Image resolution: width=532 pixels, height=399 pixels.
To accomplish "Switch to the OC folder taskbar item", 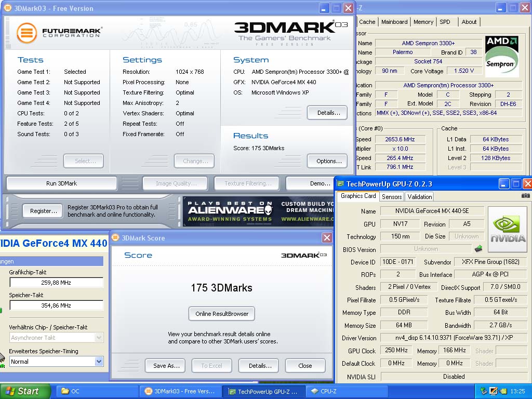I will [x=97, y=391].
